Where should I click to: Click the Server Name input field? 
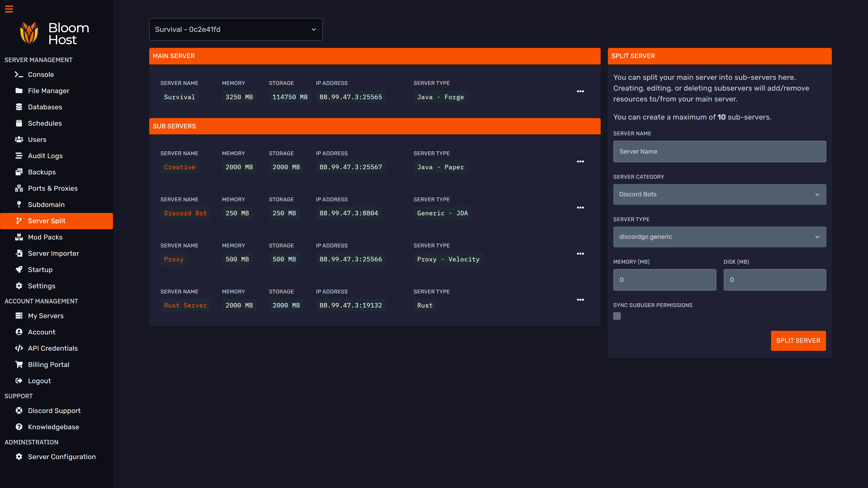click(719, 152)
